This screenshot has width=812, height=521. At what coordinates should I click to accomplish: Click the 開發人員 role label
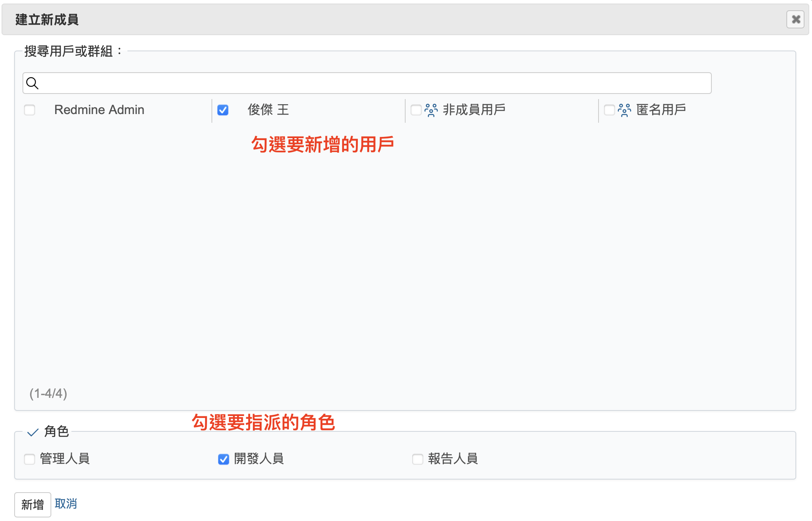click(259, 459)
